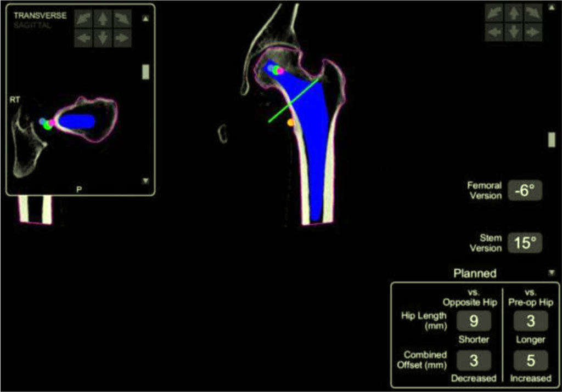Click the upper-left rotate arrow in the top-right pad
The width and height of the screenshot is (562, 392).
pyautogui.click(x=493, y=12)
